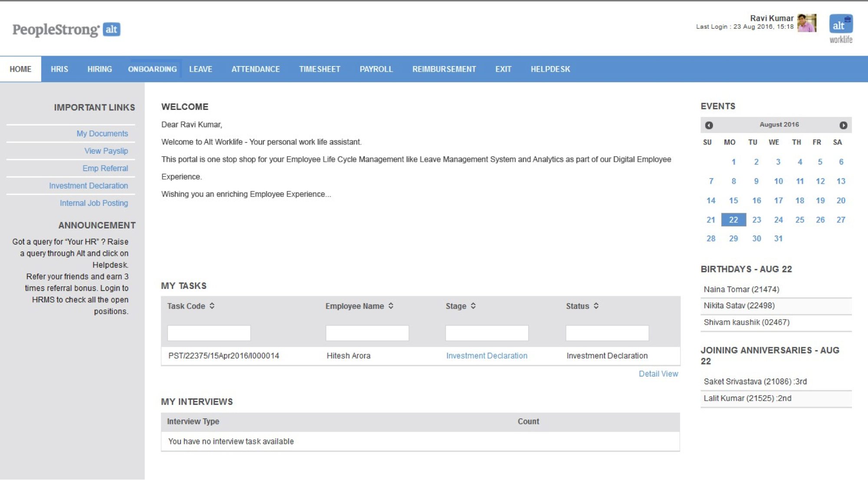
Task: Click the previous month arrow in the calendar
Action: pos(709,125)
